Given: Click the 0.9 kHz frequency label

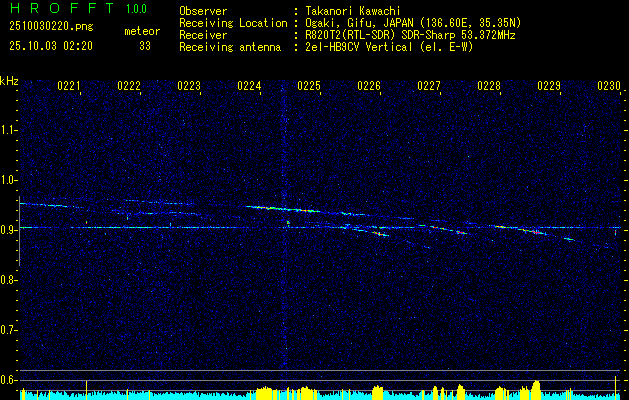Looking at the screenshot, I should 8,230.
